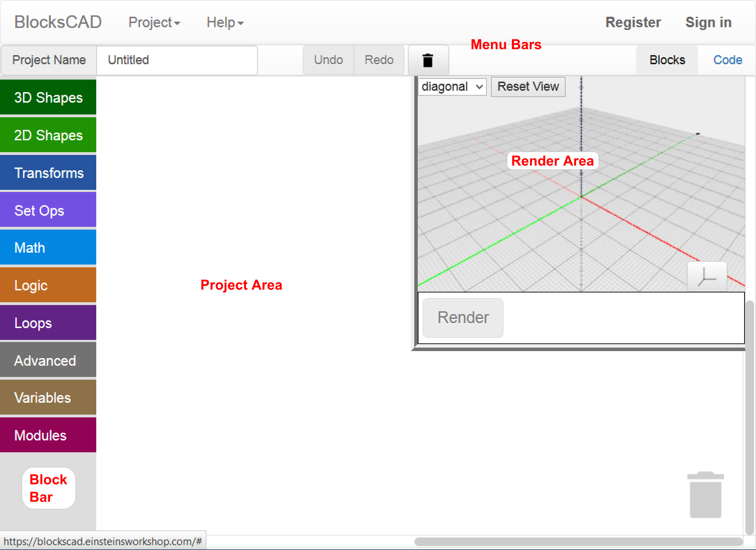Open the Variables block category
756x550 pixels.
[x=48, y=397]
